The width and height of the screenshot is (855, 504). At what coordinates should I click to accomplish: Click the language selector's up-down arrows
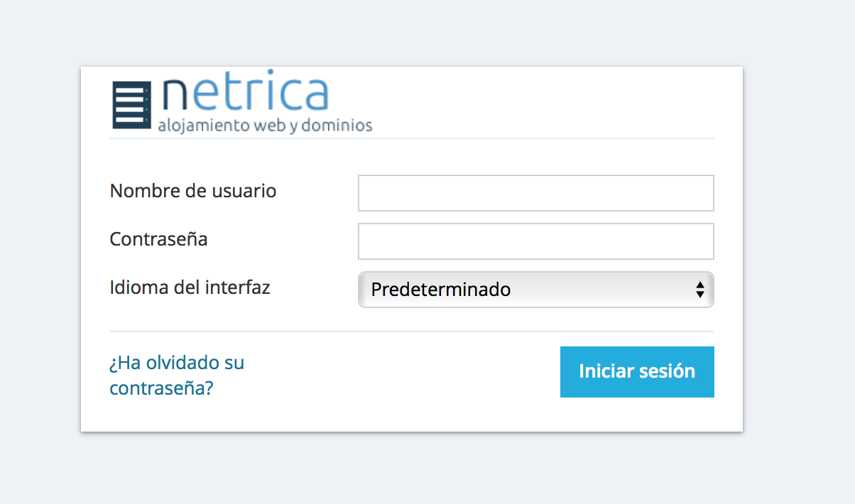point(700,290)
